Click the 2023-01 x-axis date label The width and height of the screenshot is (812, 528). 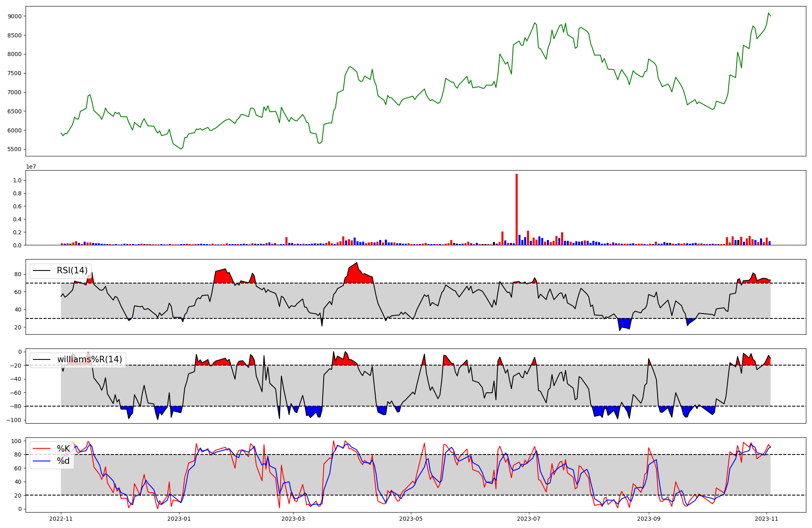pos(179,519)
